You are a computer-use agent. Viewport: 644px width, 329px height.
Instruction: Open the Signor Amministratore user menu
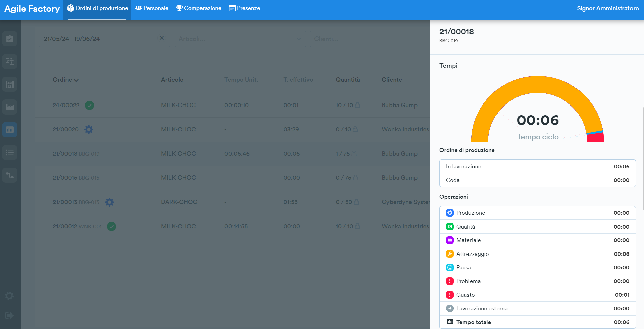click(x=608, y=8)
